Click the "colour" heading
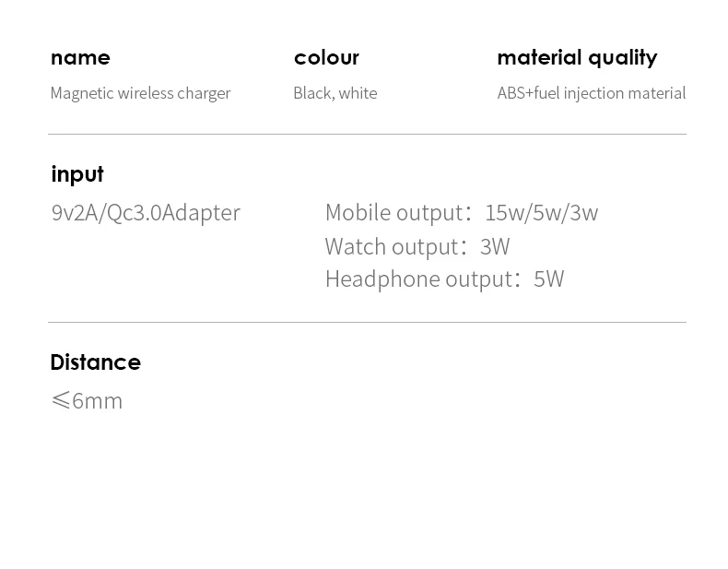This screenshot has width=728, height=569. click(326, 57)
